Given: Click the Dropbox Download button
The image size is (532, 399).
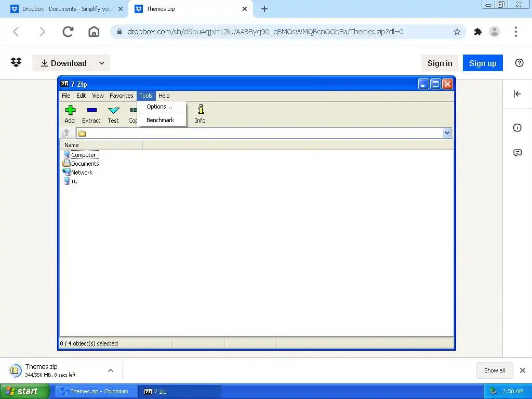Looking at the screenshot, I should pyautogui.click(x=63, y=63).
